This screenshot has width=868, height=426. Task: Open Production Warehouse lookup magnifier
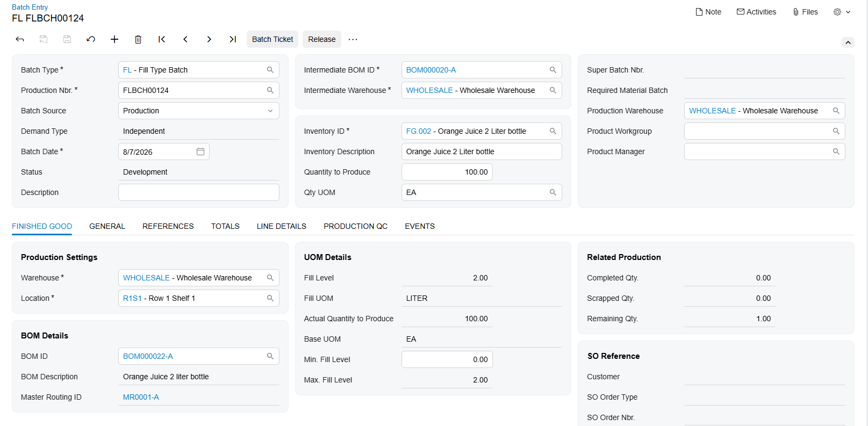tap(836, 111)
